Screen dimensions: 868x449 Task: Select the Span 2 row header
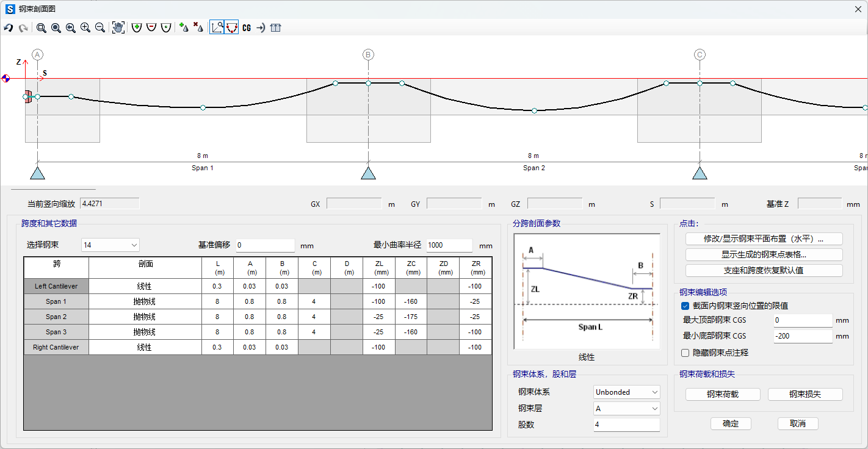[x=56, y=317]
